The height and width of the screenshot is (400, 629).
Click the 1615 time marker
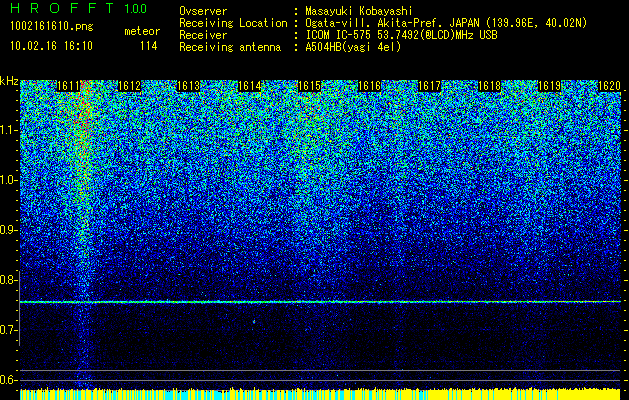pos(309,86)
